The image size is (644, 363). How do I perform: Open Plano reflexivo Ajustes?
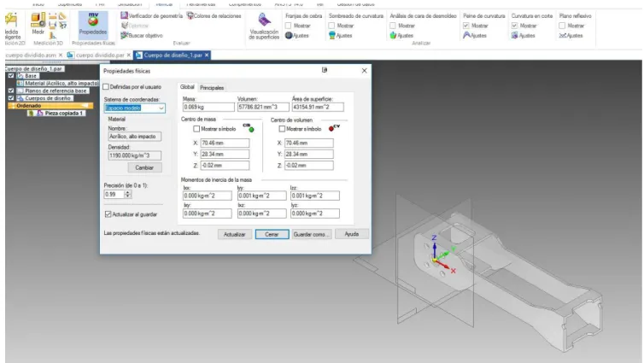click(571, 35)
